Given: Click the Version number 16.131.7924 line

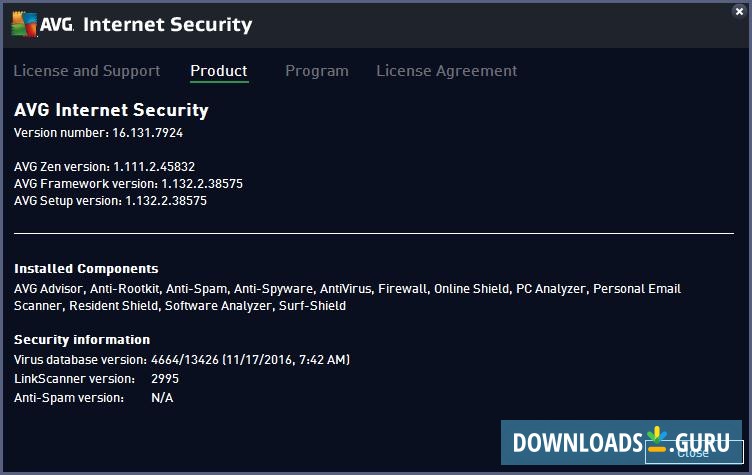Looking at the screenshot, I should [x=98, y=132].
